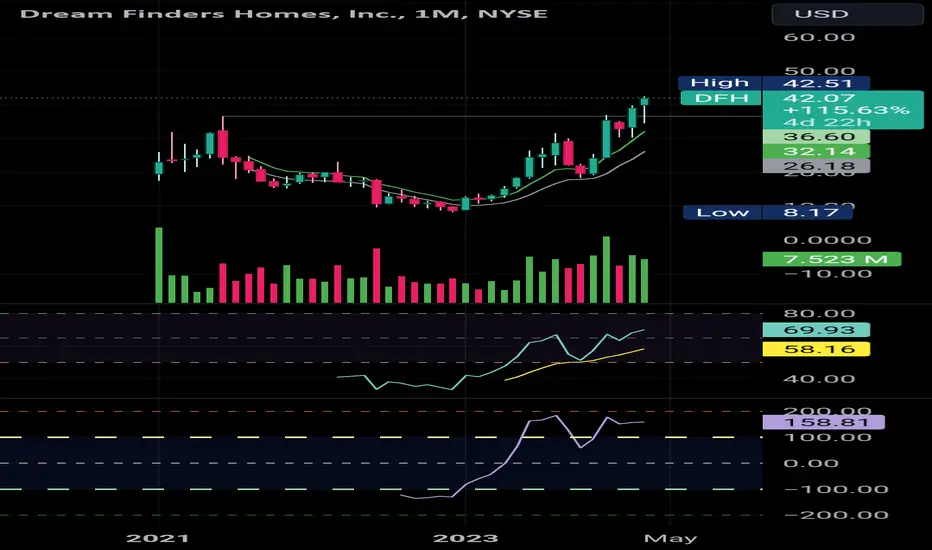This screenshot has height=550, width=932.
Task: Click the purple 158.81 indicator label
Action: [823, 422]
